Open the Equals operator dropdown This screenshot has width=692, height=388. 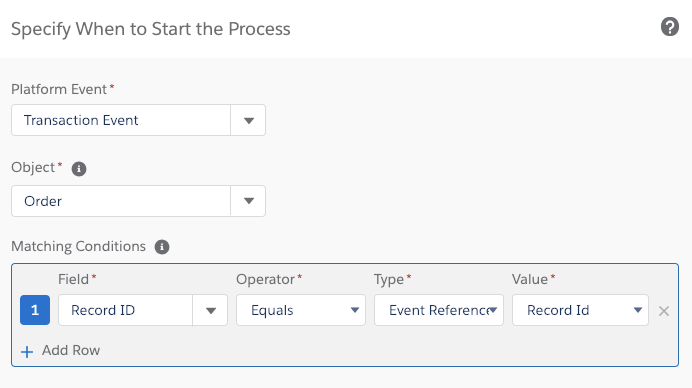(301, 310)
